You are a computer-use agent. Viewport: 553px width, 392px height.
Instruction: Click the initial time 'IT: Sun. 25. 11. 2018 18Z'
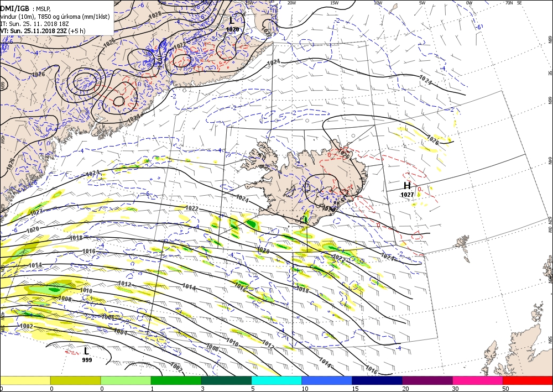click(34, 24)
